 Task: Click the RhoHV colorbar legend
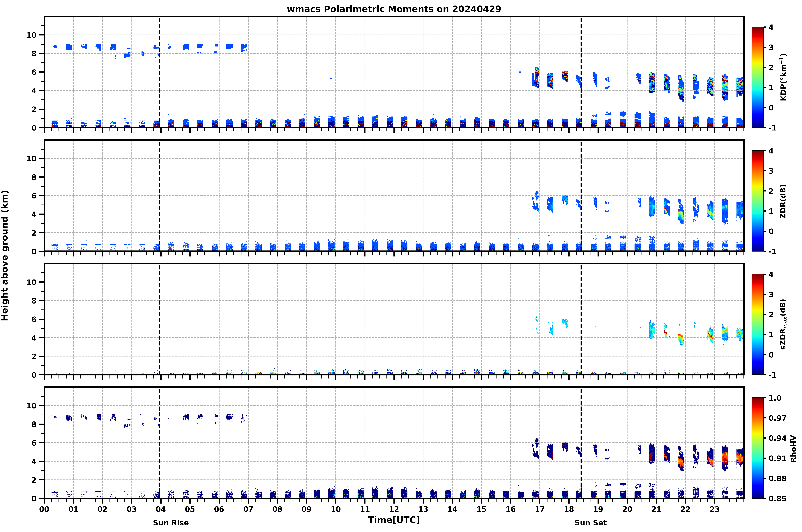pyautogui.click(x=757, y=448)
